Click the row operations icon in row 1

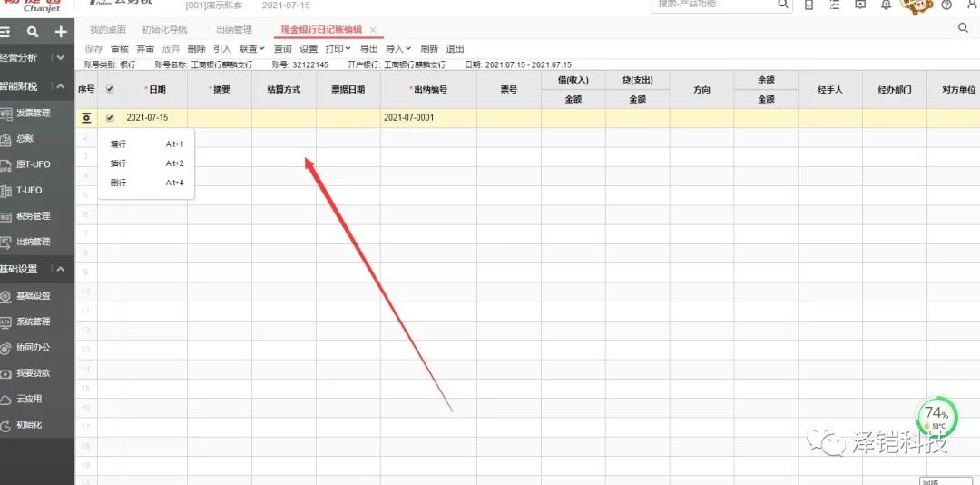click(x=86, y=118)
